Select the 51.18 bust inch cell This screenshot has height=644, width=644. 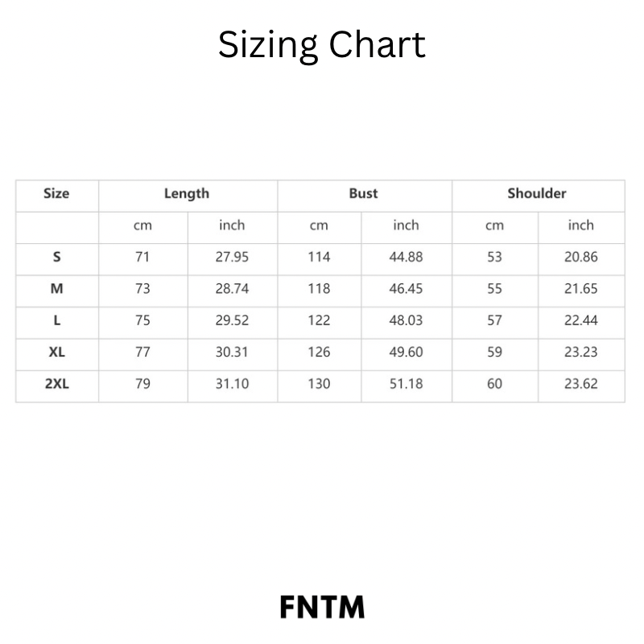click(406, 384)
